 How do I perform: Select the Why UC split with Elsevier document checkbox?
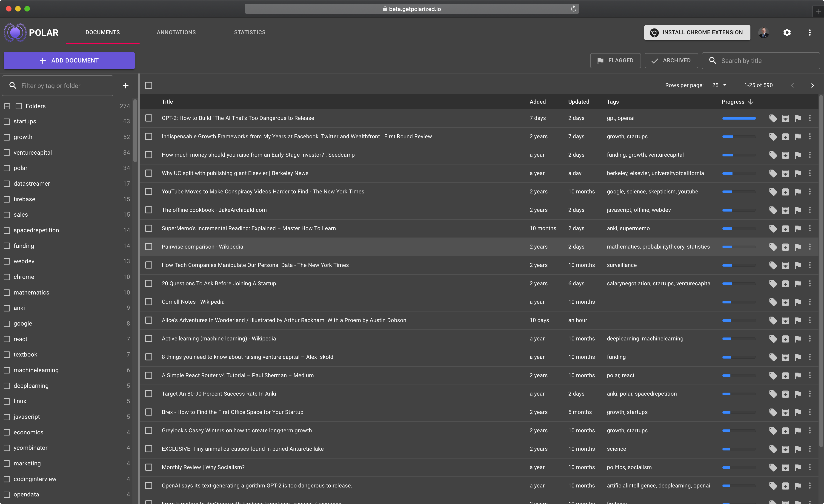click(149, 173)
